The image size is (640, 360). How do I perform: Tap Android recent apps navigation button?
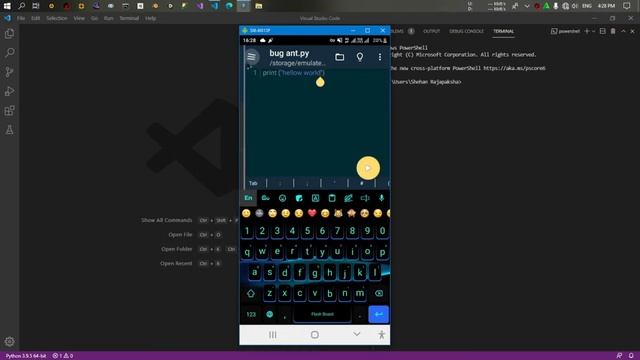pyautogui.click(x=273, y=335)
